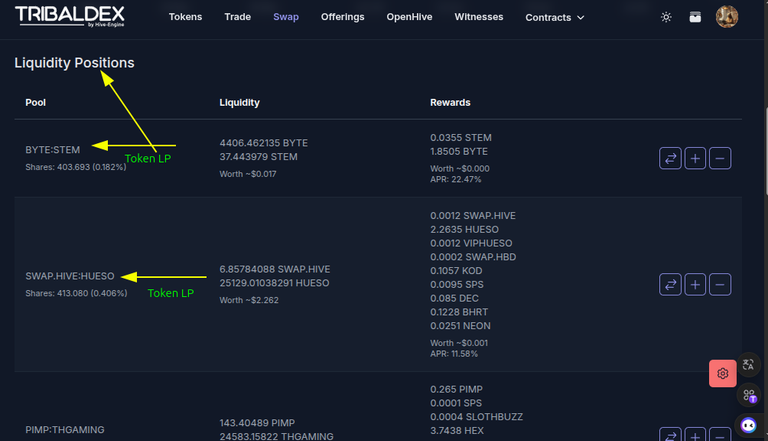This screenshot has height=441, width=768.
Task: Go to the Trade page
Action: [238, 17]
